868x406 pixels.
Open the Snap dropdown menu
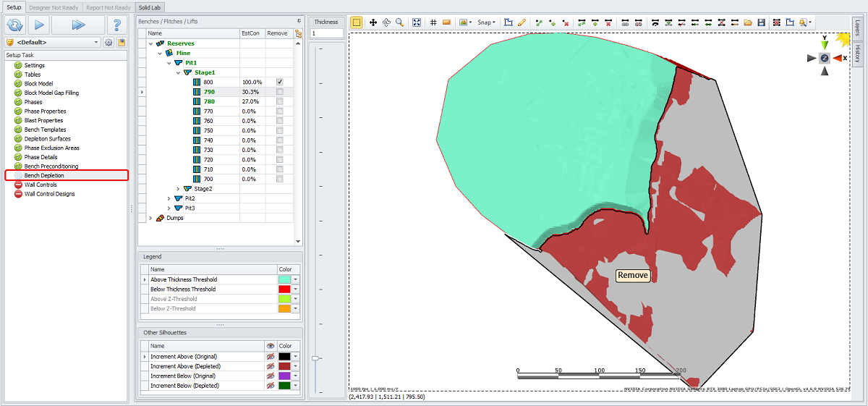[x=487, y=22]
